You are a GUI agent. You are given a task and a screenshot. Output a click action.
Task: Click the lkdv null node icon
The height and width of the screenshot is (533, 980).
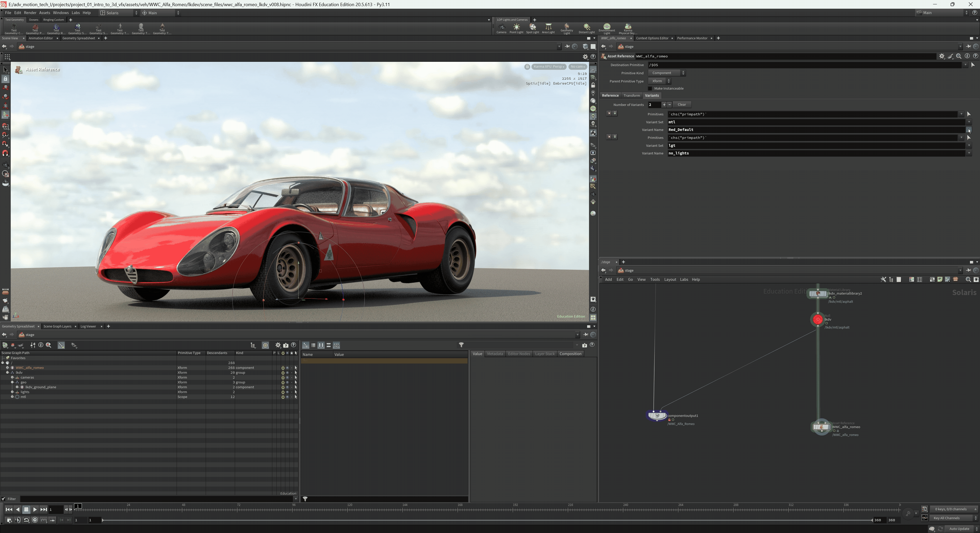817,319
